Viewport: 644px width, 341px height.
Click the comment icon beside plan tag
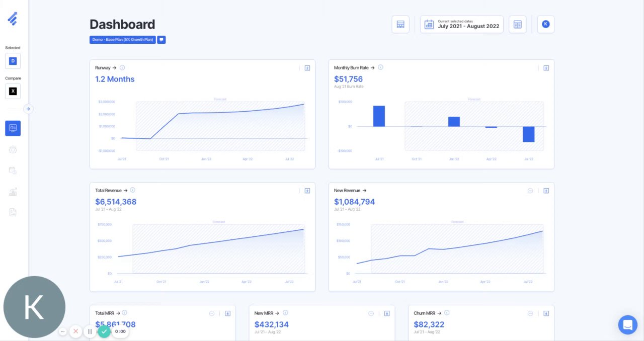[162, 40]
